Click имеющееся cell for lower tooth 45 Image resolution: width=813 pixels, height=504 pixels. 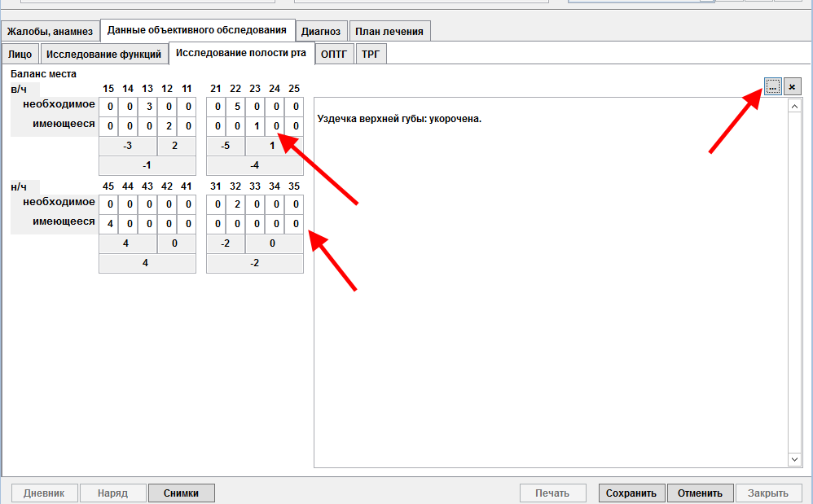pyautogui.click(x=109, y=224)
